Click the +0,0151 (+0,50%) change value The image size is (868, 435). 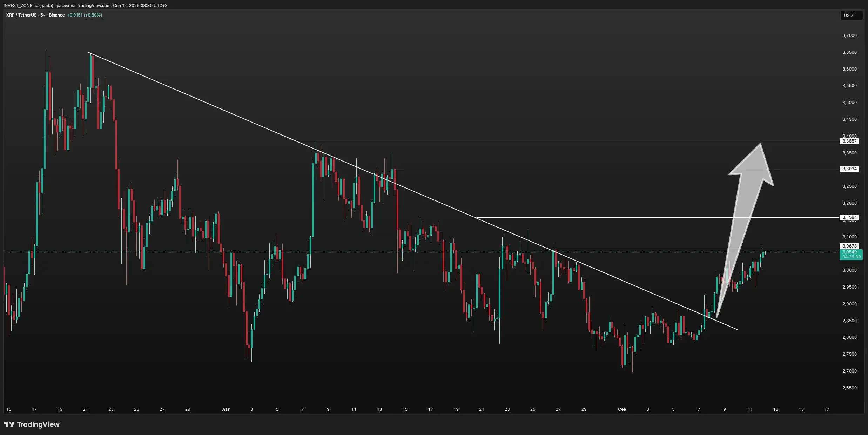85,15
